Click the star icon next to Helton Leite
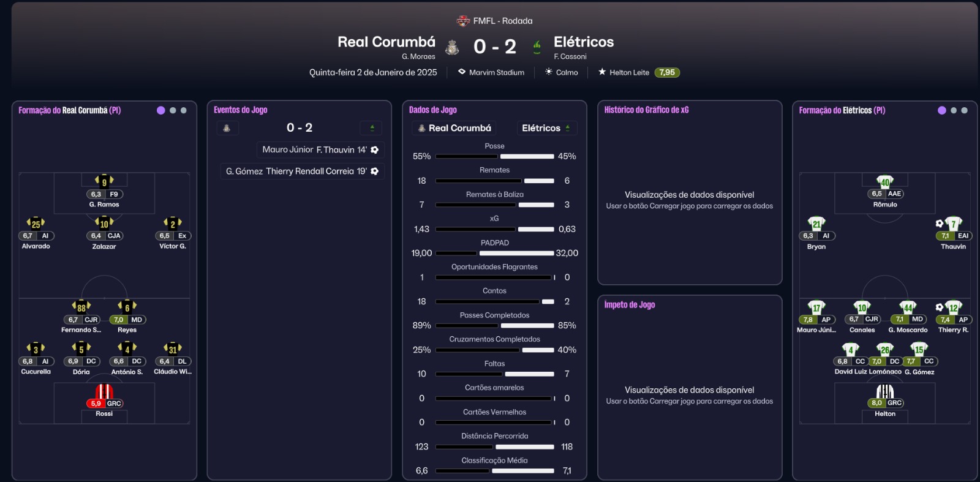The height and width of the screenshot is (482, 980). tap(602, 72)
